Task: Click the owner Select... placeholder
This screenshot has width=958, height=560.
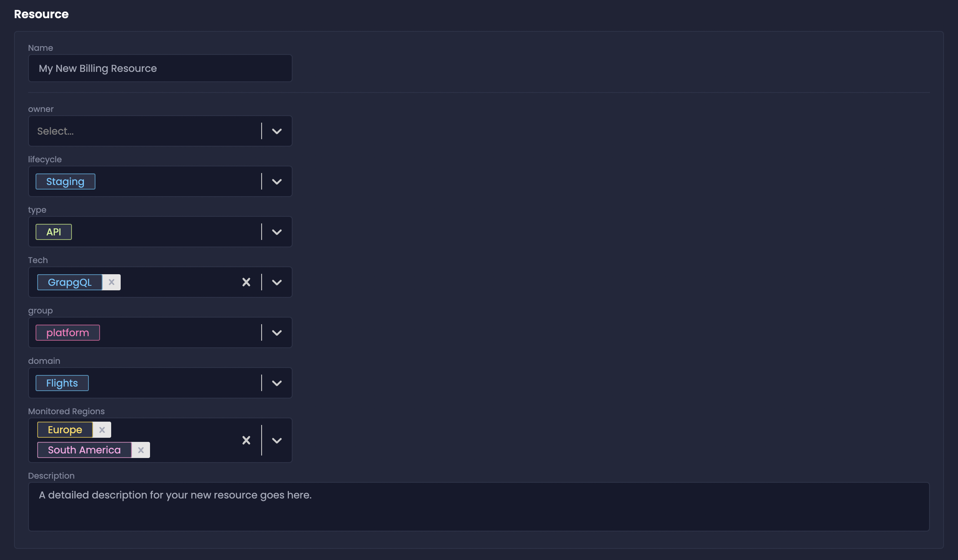Action: (x=55, y=131)
